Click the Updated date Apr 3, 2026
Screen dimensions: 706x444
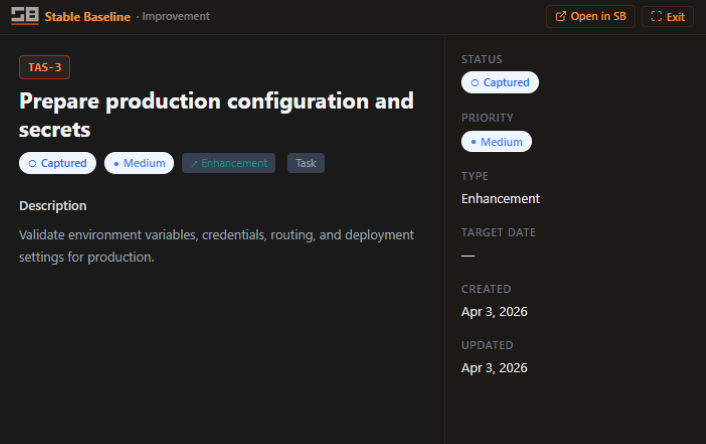click(494, 367)
